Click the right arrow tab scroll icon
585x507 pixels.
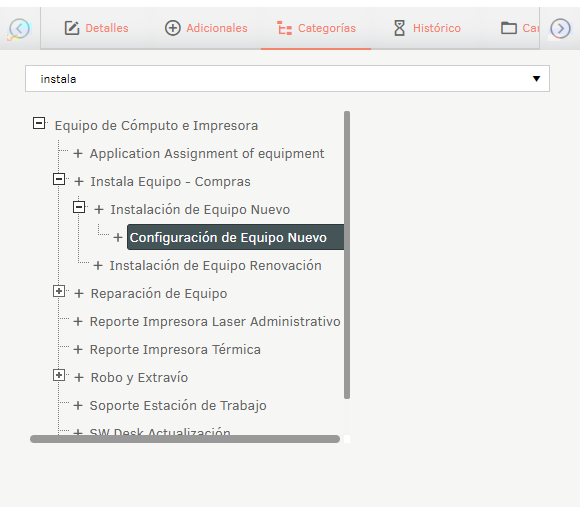(560, 28)
